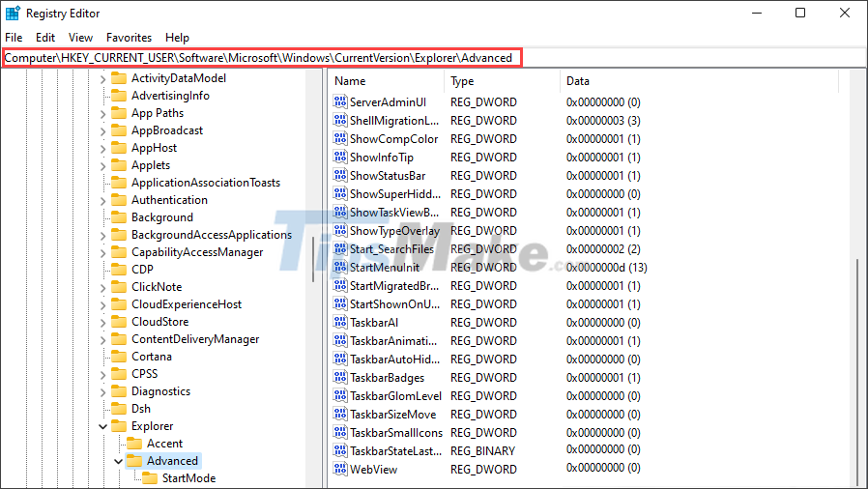This screenshot has height=489, width=868.
Task: Click the TaskbarSmallIcons DWORD value icon
Action: click(340, 432)
